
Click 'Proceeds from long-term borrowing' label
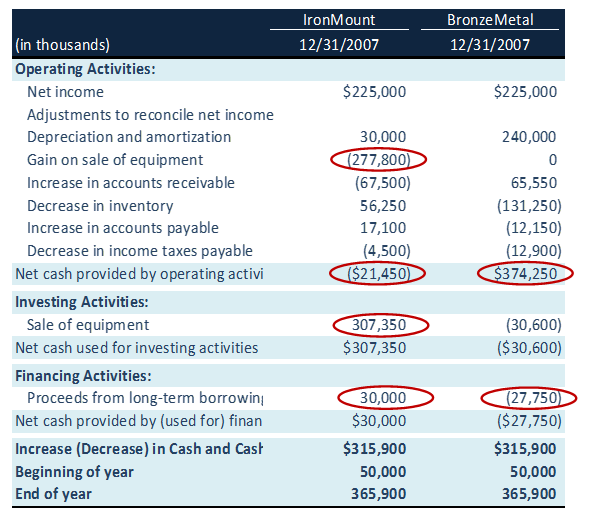pyautogui.click(x=145, y=398)
